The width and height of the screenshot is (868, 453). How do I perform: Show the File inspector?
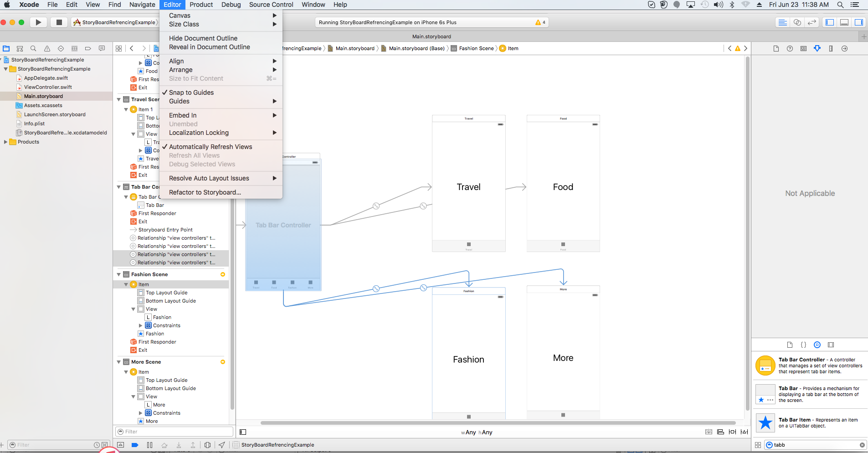click(x=776, y=49)
